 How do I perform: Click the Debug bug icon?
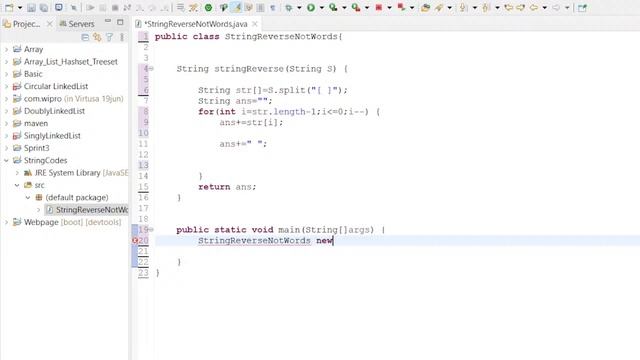pyautogui.click(x=289, y=8)
